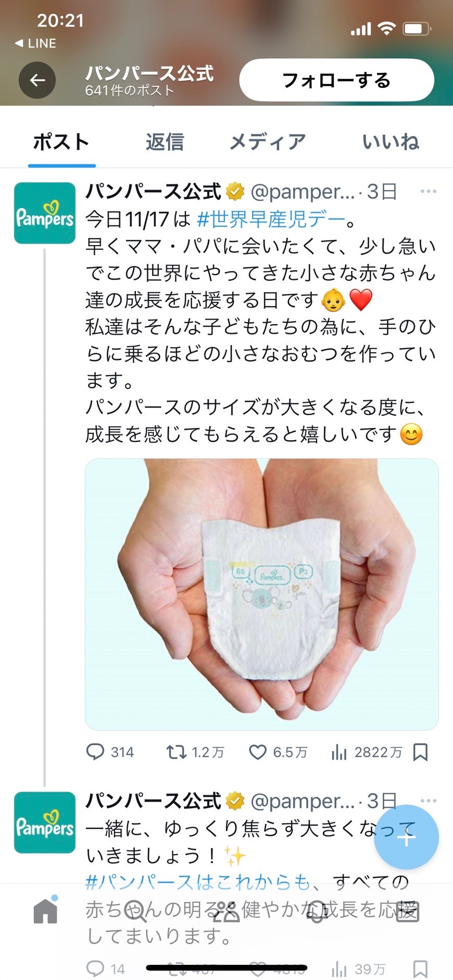Go to Home in bottom navigation
This screenshot has width=453, height=980.
pos(45,911)
